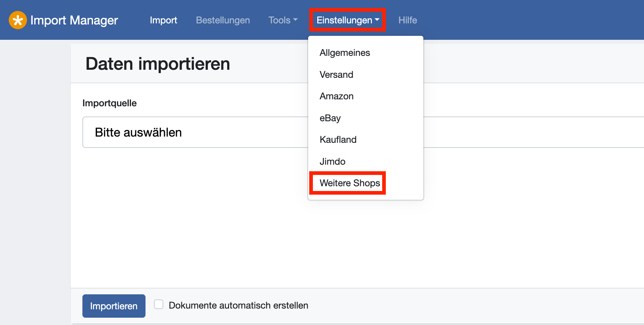Expand the Tools dropdown menu
644x325 pixels.
pos(283,20)
